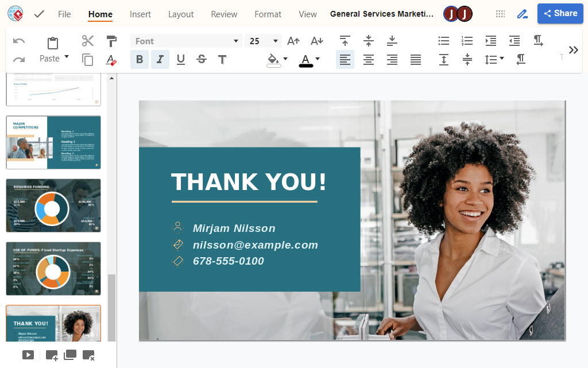
Task: Click the Copy icon
Action: pyautogui.click(x=87, y=59)
